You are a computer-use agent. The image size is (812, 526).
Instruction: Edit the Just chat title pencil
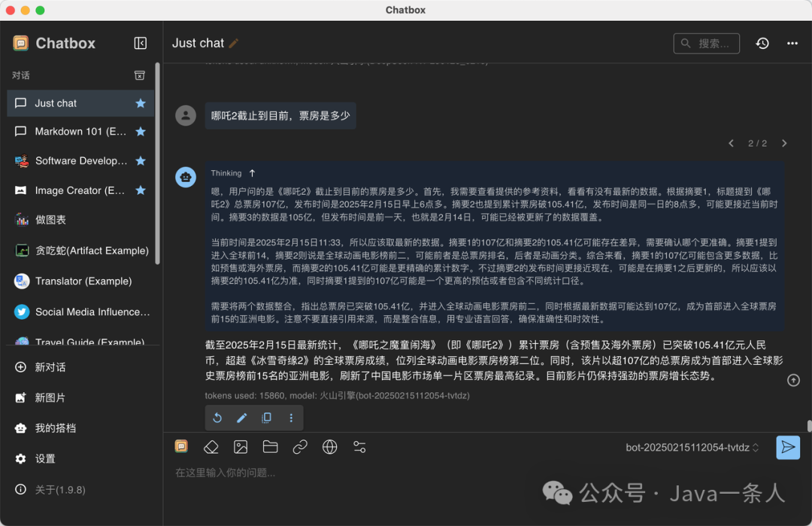coord(234,44)
